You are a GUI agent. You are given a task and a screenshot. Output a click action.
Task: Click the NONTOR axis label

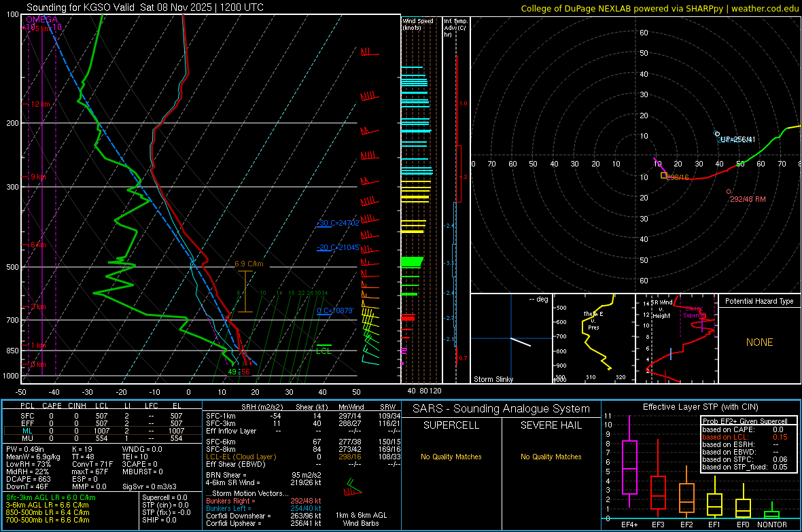pyautogui.click(x=772, y=525)
